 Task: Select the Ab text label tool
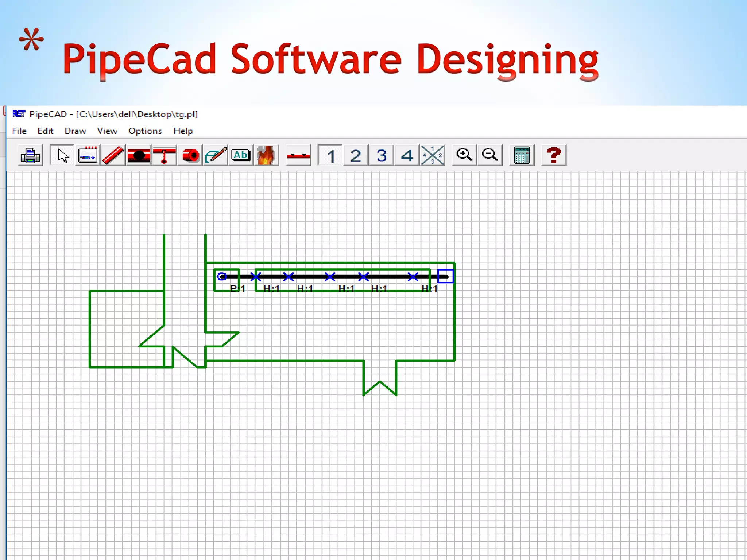(241, 156)
